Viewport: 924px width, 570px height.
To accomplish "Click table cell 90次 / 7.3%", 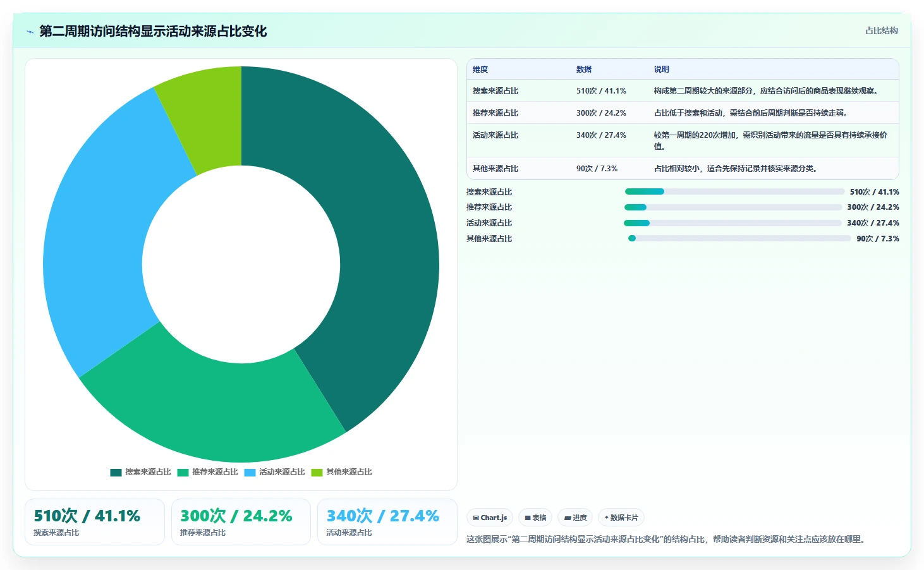I will [x=597, y=169].
